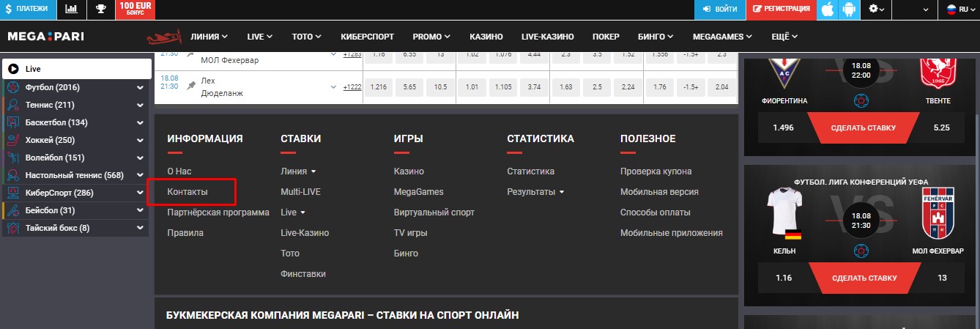Expand the Лех – Дюделанж row chevron

(334, 87)
